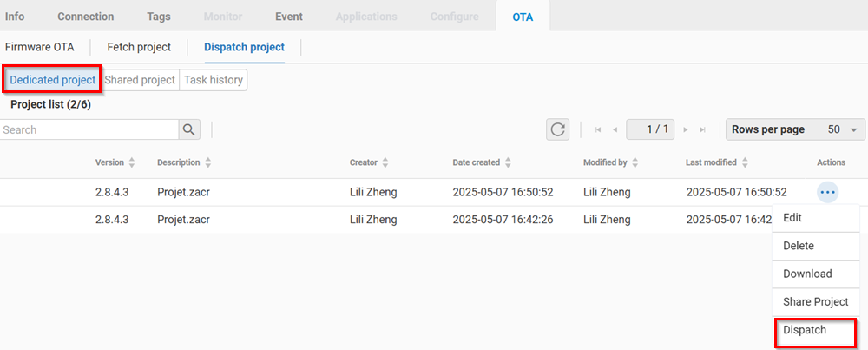Viewport: 868px width, 350px height.
Task: Sort by Creator column
Action: coord(385,162)
